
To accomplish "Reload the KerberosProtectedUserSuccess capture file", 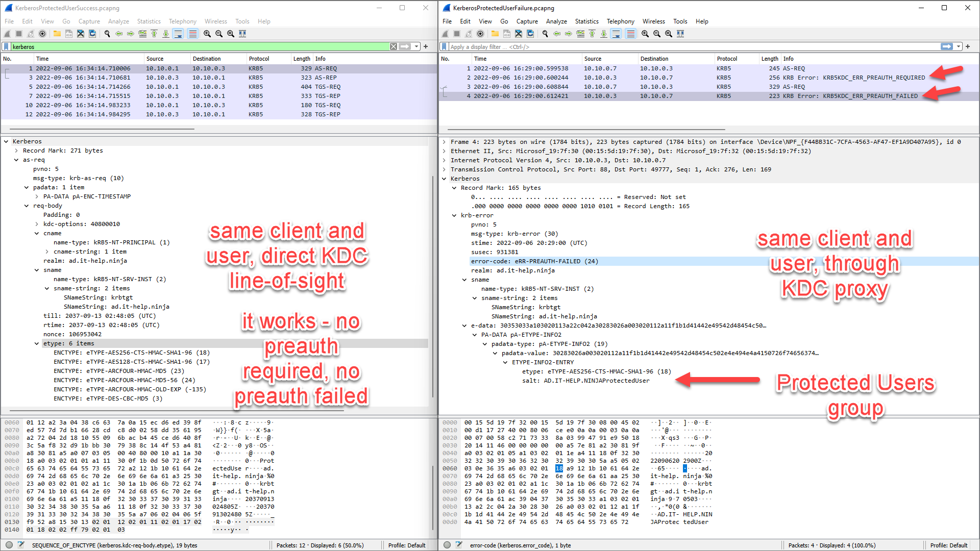I will [92, 34].
